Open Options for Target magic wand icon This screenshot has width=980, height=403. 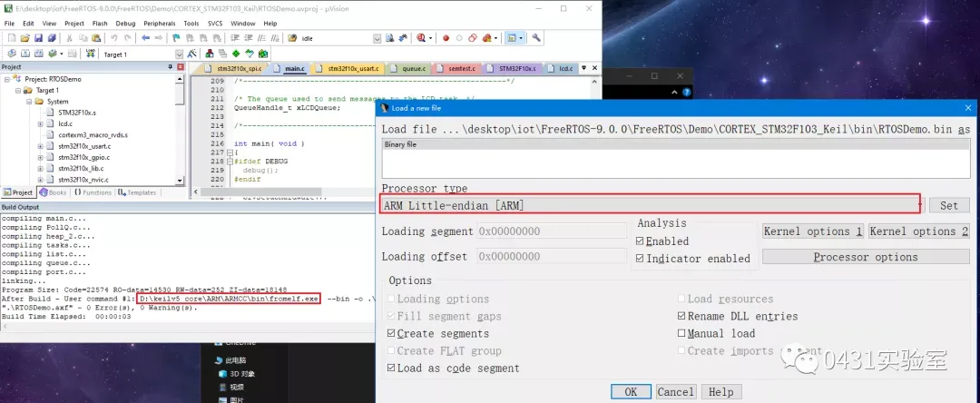(191, 54)
